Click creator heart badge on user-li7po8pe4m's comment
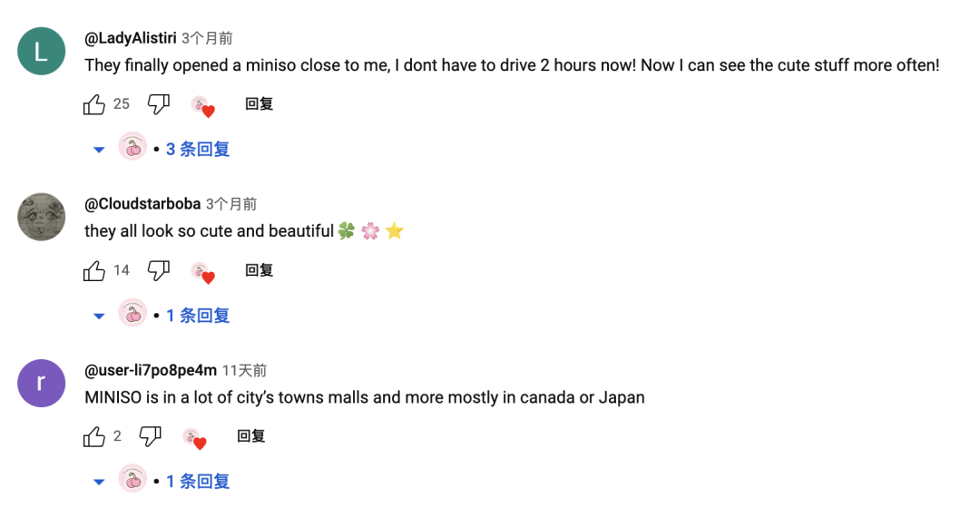The width and height of the screenshot is (980, 507). point(193,439)
